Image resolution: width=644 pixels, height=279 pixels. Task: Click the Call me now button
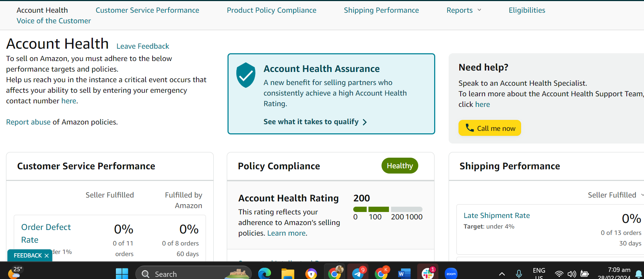490,128
